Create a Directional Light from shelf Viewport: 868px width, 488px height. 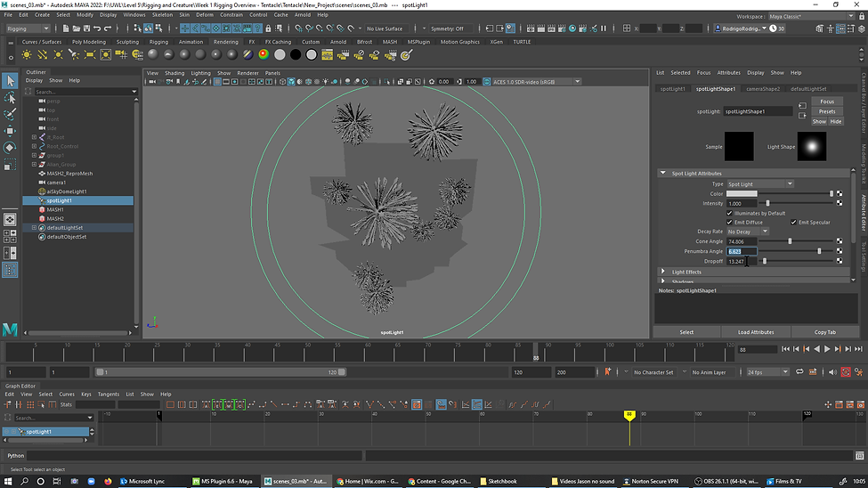click(42, 55)
